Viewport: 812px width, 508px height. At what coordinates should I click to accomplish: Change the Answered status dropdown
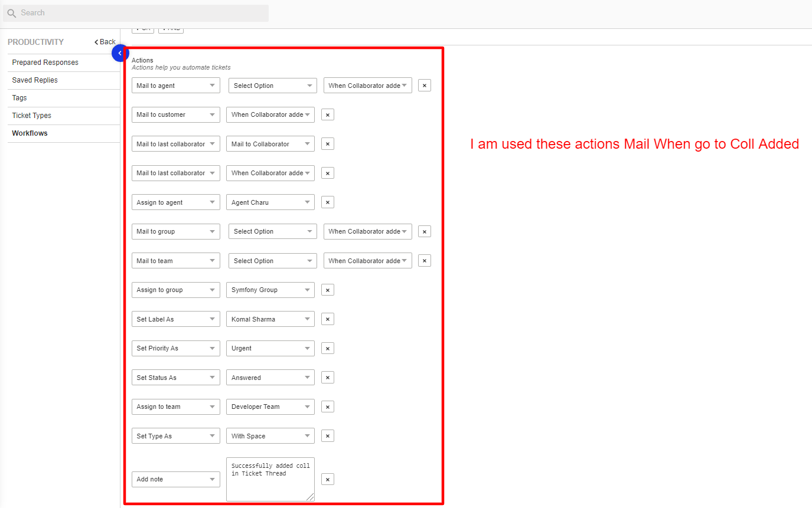coord(270,378)
